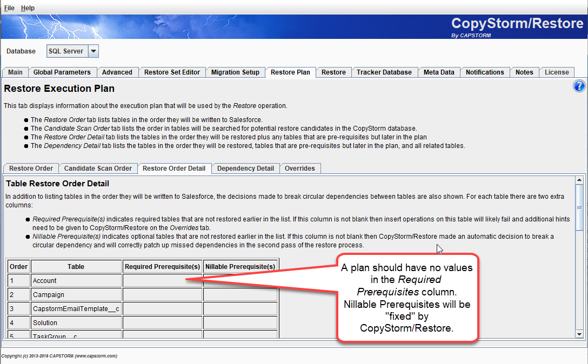Open the Dependency Detail sub-tab
The width and height of the screenshot is (588, 364).
(245, 168)
